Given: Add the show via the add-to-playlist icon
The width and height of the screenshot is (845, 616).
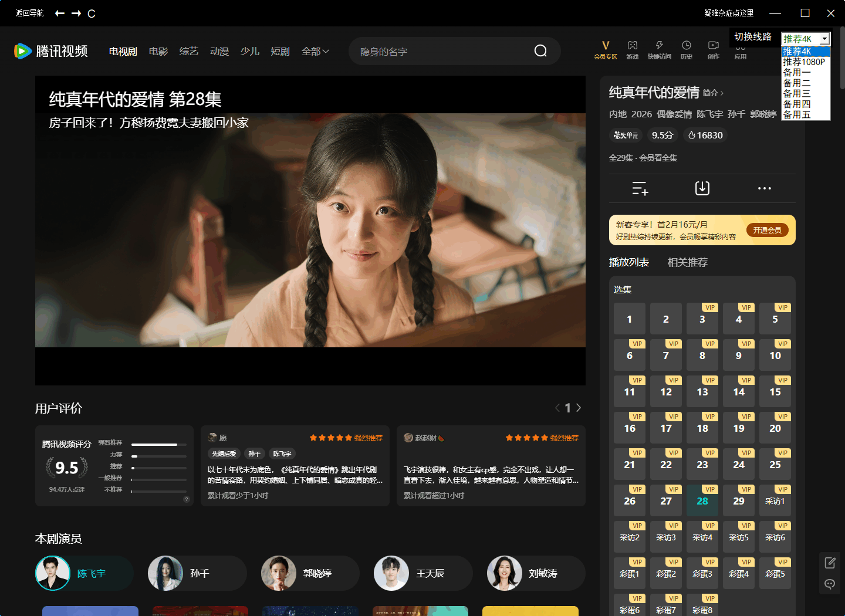Looking at the screenshot, I should tap(640, 188).
